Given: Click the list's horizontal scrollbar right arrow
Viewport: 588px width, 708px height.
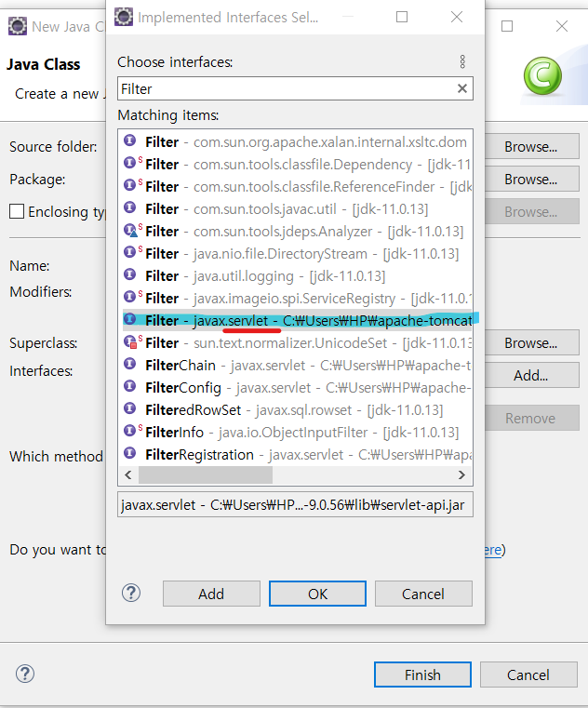Looking at the screenshot, I should click(x=461, y=474).
